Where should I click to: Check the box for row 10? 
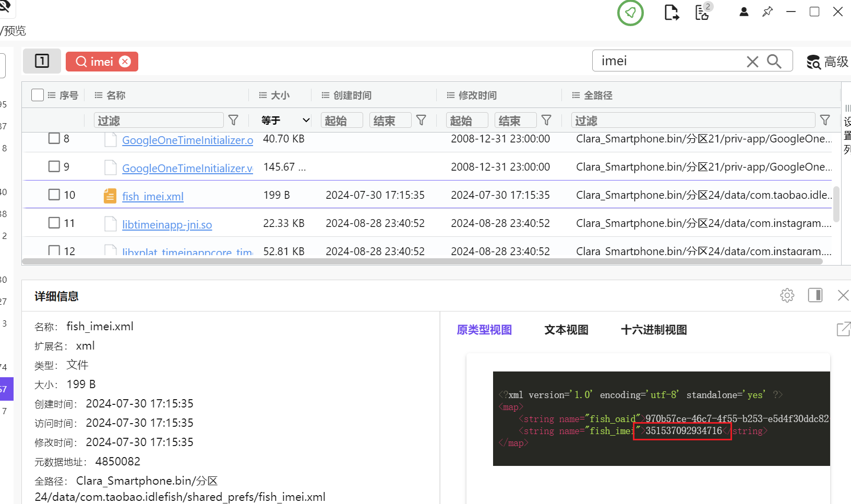[54, 195]
